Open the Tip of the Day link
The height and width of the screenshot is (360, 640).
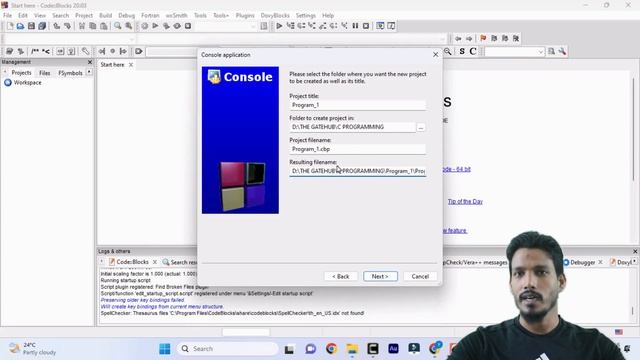(465, 201)
